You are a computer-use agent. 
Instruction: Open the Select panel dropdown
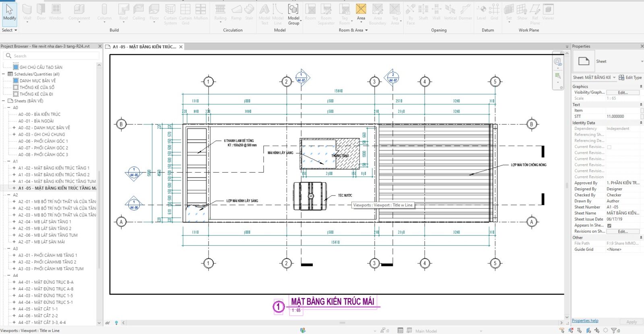point(9,30)
